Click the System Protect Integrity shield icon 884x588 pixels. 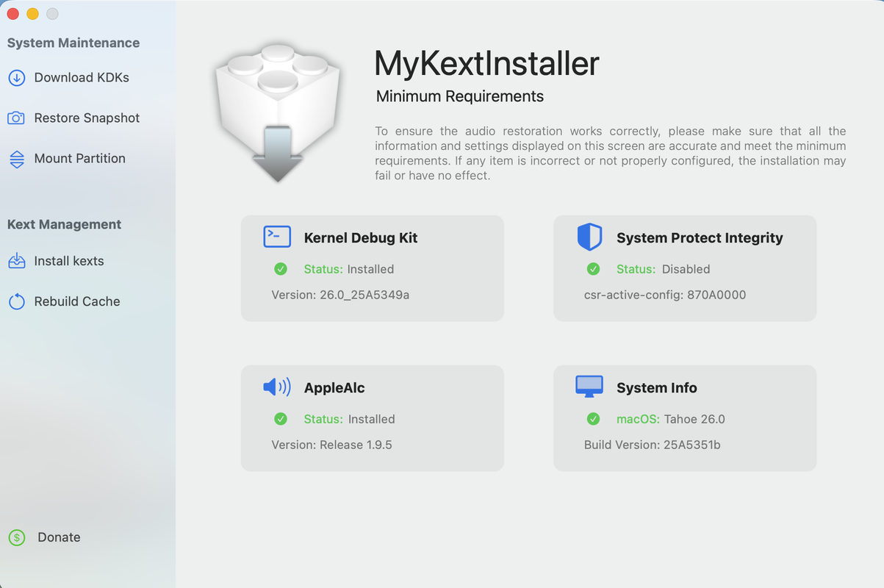pos(589,237)
